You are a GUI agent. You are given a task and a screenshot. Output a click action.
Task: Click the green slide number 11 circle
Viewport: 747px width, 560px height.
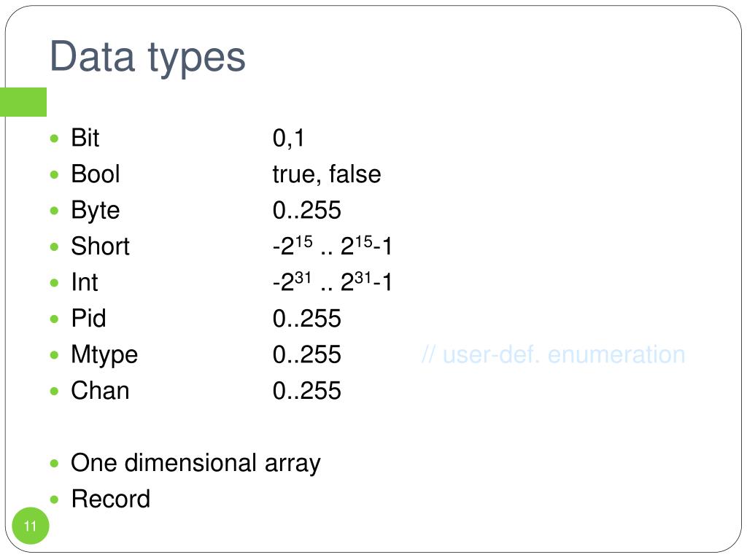pos(31,526)
